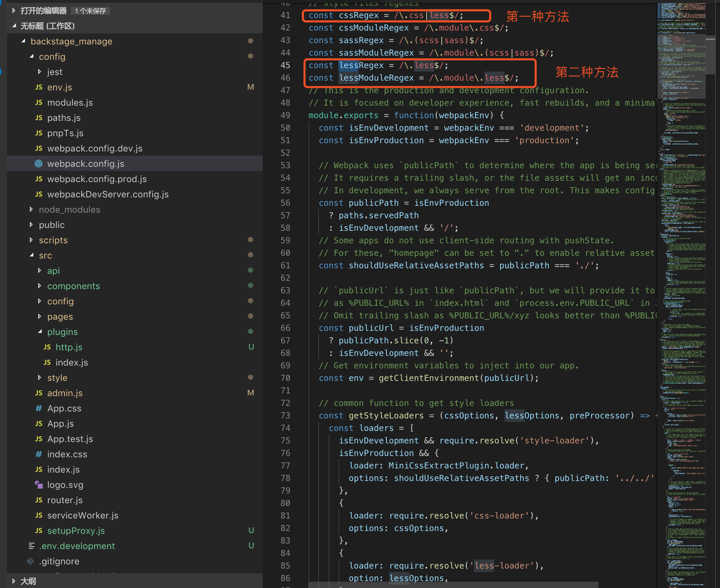
Task: Click the 1 个未保存 unsaved badge
Action: 90,11
